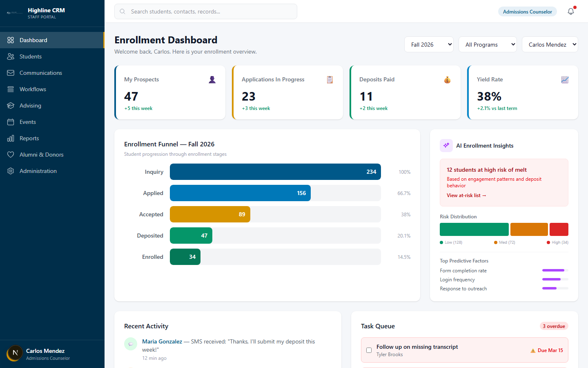This screenshot has width=588, height=368.
Task: Click the AI Enrollment Insights sparkle icon
Action: pos(446,145)
